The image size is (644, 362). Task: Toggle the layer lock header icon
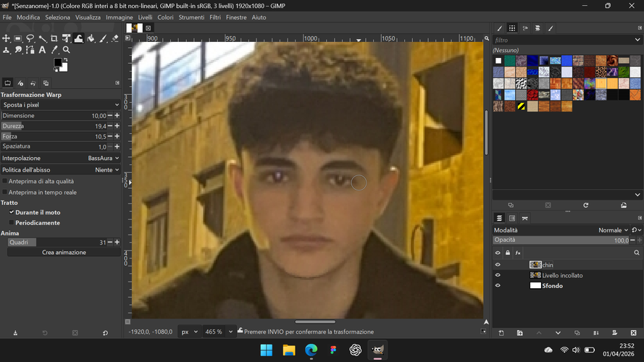pos(508,253)
